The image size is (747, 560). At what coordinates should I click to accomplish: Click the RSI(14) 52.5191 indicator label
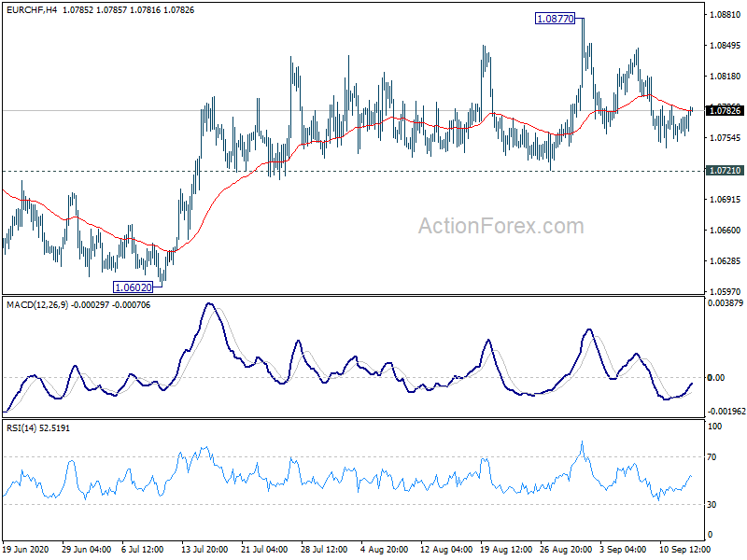click(x=38, y=428)
